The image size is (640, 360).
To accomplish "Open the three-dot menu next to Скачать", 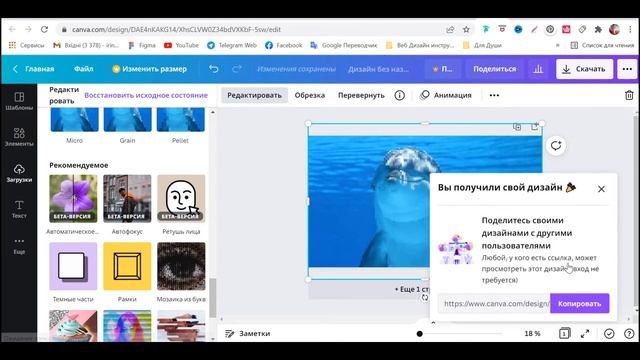I will click(x=627, y=69).
